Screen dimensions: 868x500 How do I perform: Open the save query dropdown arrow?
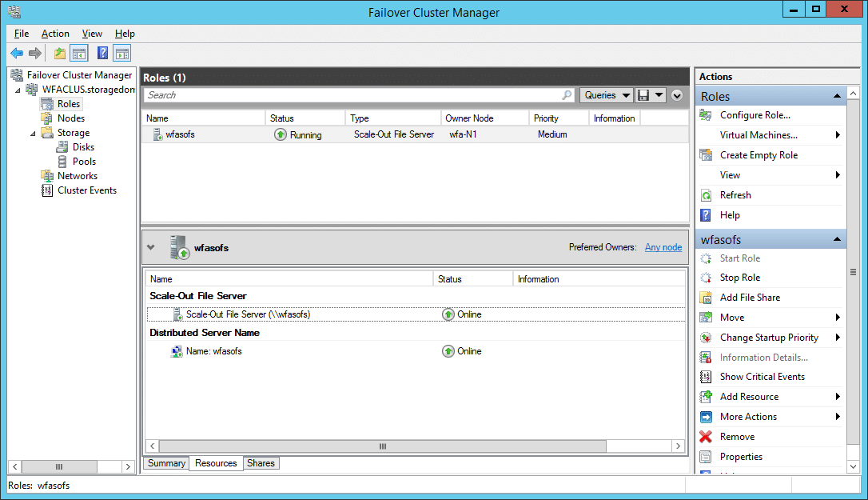(659, 95)
